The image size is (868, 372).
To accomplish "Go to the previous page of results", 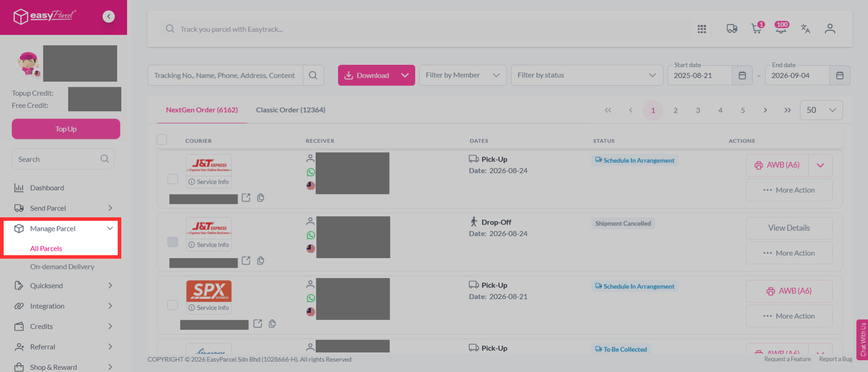I will tap(630, 110).
